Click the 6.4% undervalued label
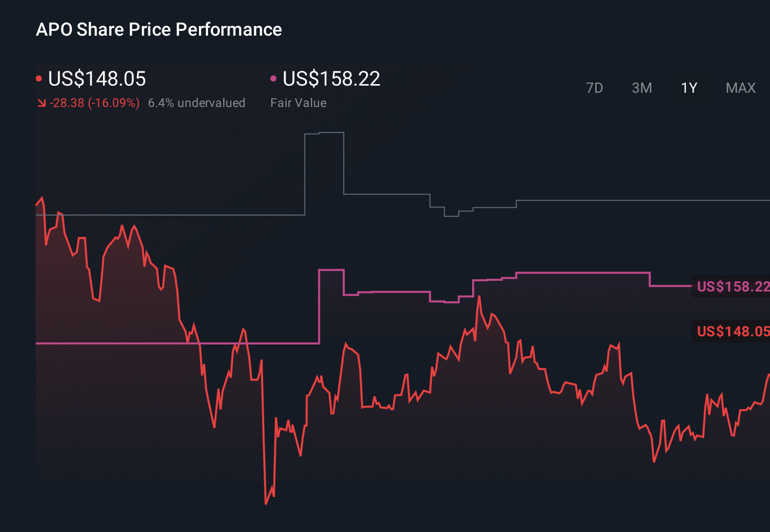The image size is (770, 532). point(197,102)
